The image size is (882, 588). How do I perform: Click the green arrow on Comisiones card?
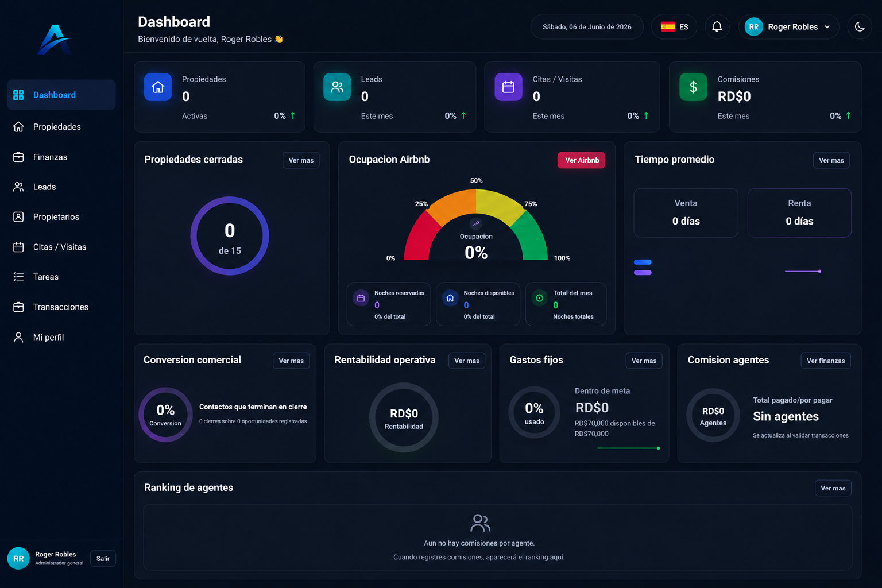point(848,115)
